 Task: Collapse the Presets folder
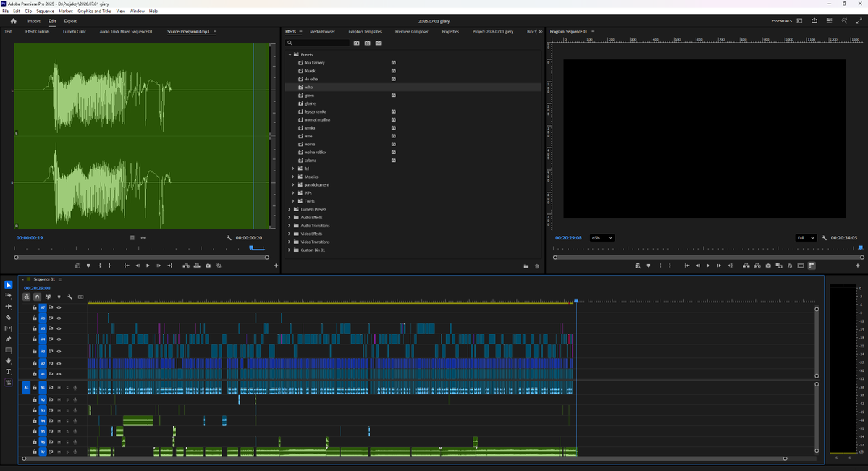point(290,54)
